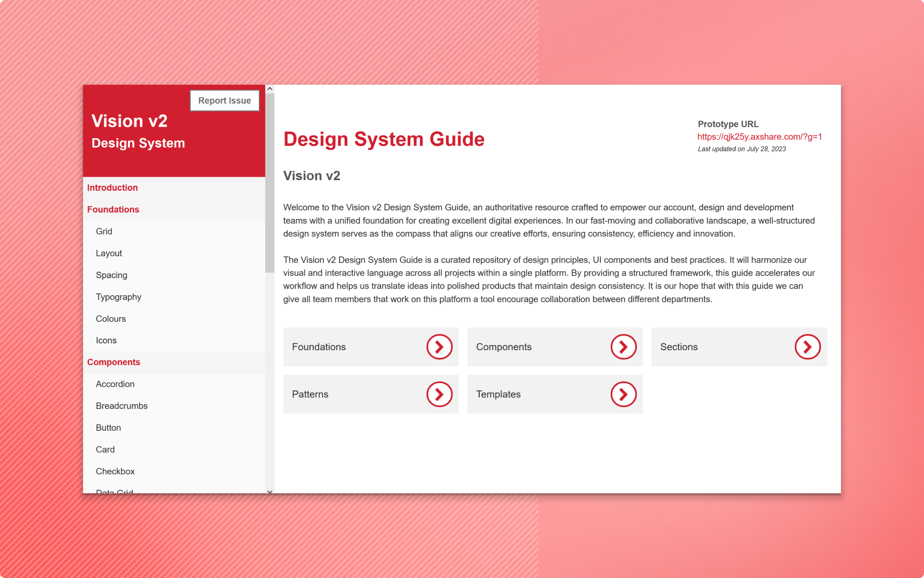Select Introduction in the sidebar
The image size is (924, 578).
click(112, 188)
